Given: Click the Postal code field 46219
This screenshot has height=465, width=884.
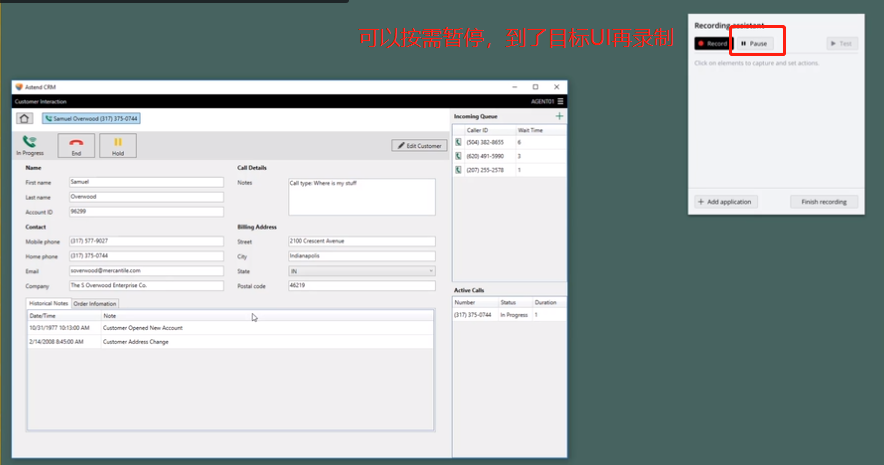Looking at the screenshot, I should [362, 286].
